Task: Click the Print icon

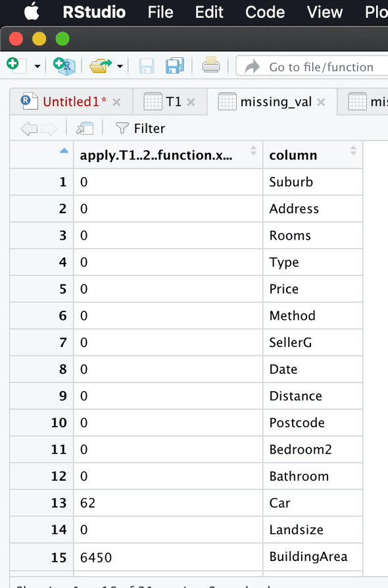Action: pyautogui.click(x=211, y=65)
